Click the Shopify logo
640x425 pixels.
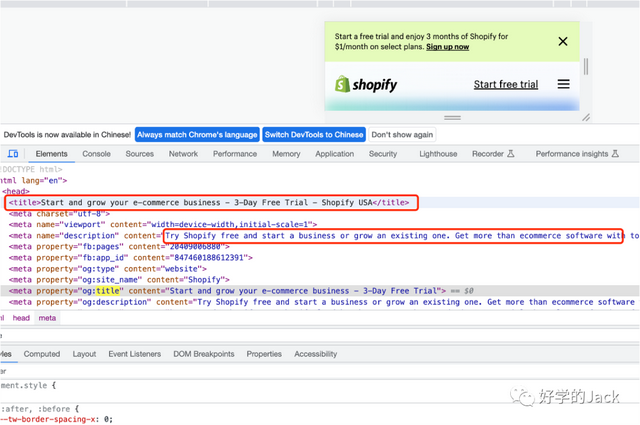[x=366, y=85]
